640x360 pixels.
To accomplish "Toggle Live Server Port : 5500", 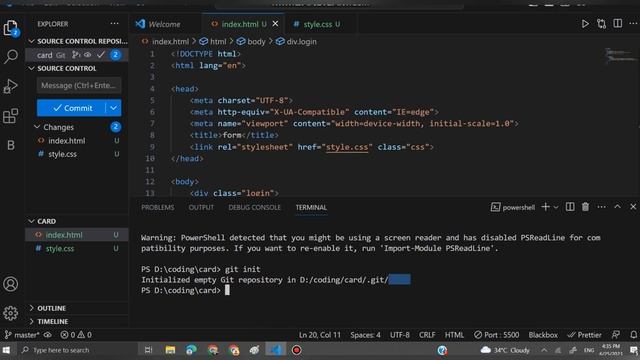I will point(496,335).
